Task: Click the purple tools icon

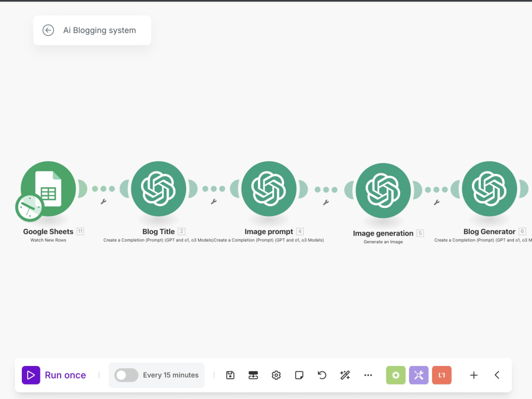Action: pos(419,375)
